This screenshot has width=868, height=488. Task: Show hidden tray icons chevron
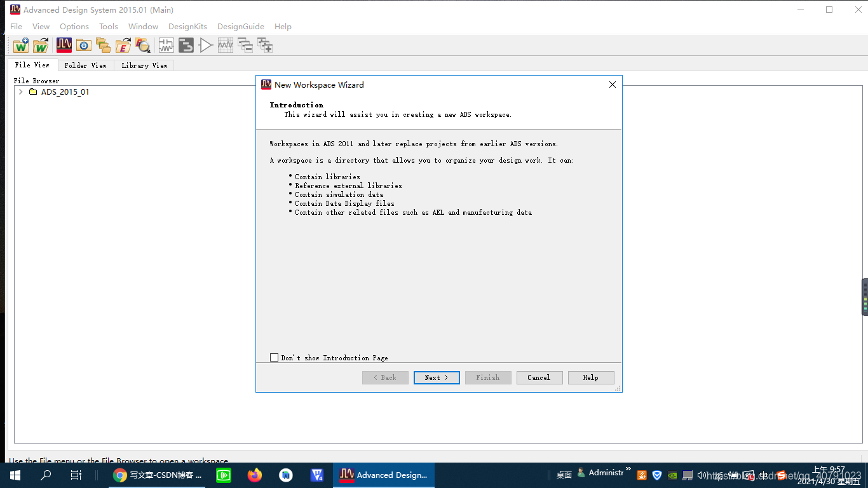pyautogui.click(x=628, y=470)
